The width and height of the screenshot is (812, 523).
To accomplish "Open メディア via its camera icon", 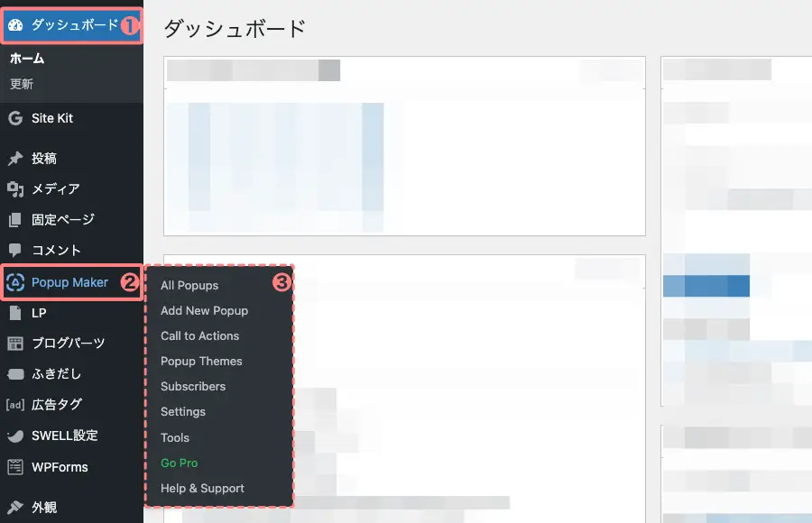I will pyautogui.click(x=15, y=188).
